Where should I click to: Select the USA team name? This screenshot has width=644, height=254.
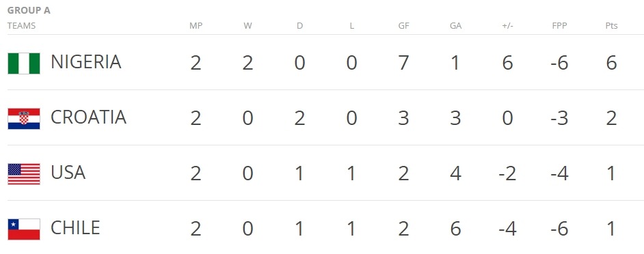coord(68,173)
